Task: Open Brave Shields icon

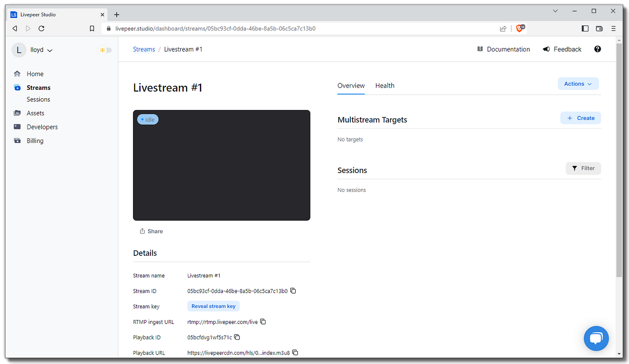Action: tap(520, 28)
